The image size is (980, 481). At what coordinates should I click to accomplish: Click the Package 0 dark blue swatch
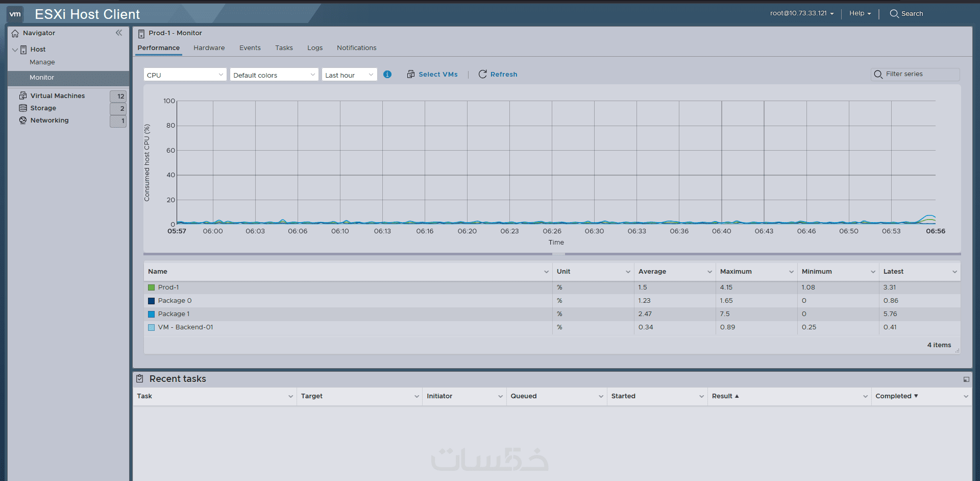pyautogui.click(x=152, y=301)
